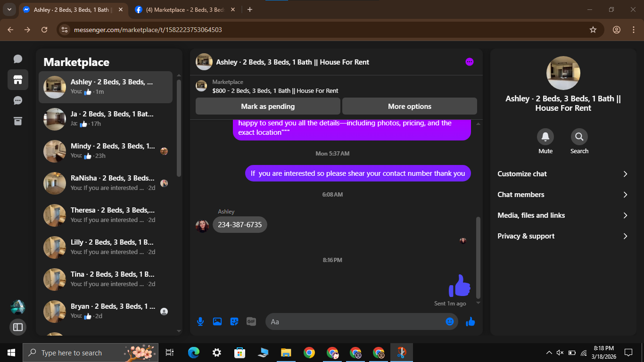This screenshot has height=362, width=644.
Task: Show hidden system tray icons
Action: pyautogui.click(x=549, y=353)
